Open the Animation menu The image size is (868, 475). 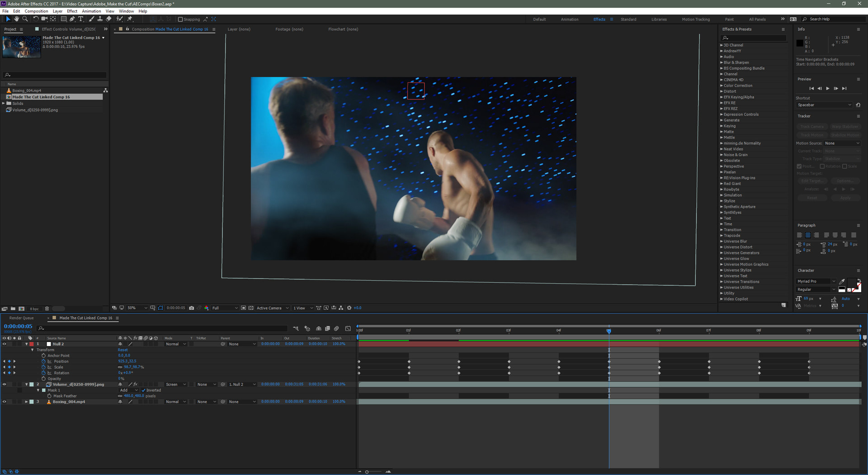click(x=91, y=11)
